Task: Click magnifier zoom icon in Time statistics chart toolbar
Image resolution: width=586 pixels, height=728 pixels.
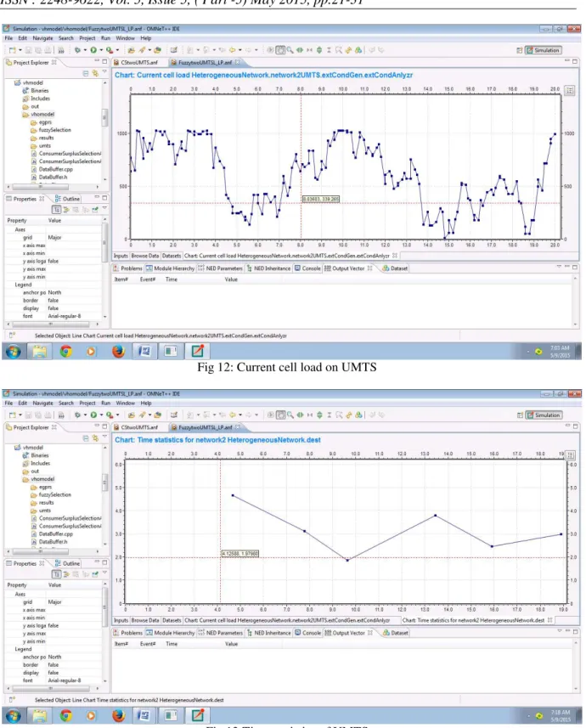Action: 290,415
